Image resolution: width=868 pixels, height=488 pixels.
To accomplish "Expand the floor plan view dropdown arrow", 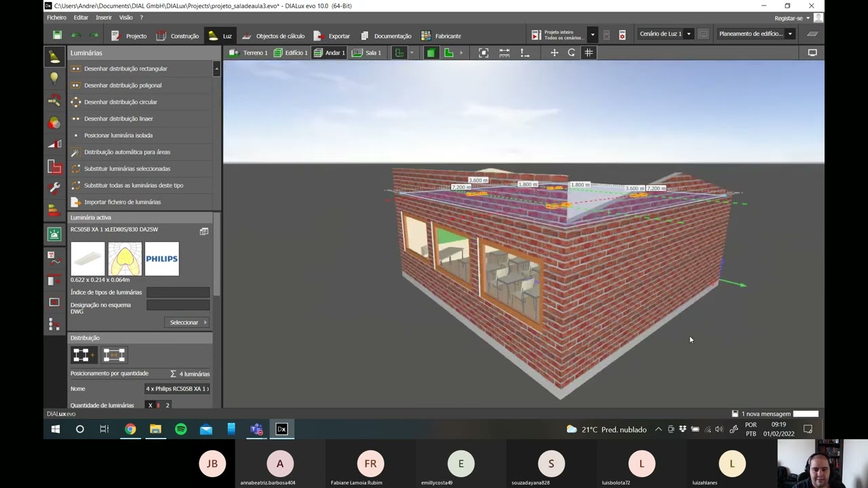I will 411,53.
